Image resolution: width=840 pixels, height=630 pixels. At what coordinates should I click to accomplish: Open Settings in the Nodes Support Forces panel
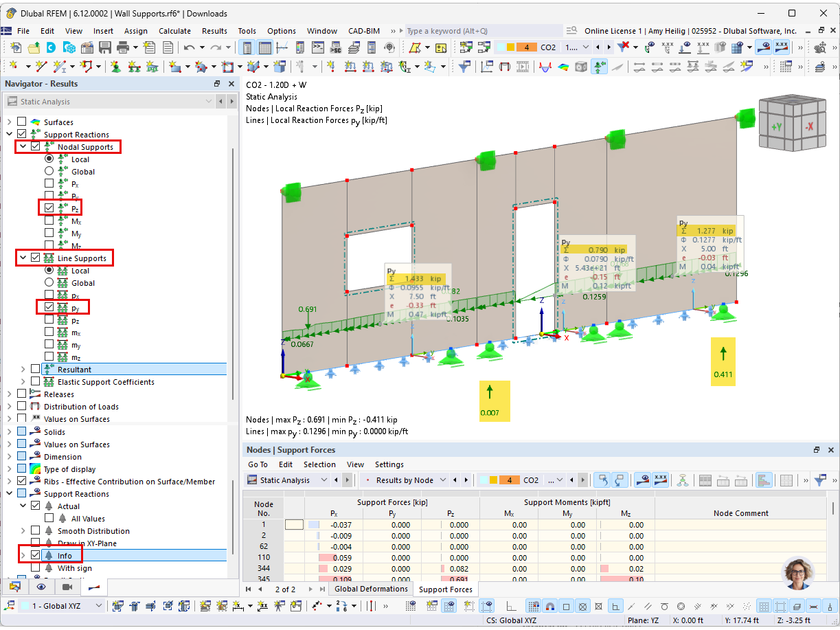[x=389, y=464]
